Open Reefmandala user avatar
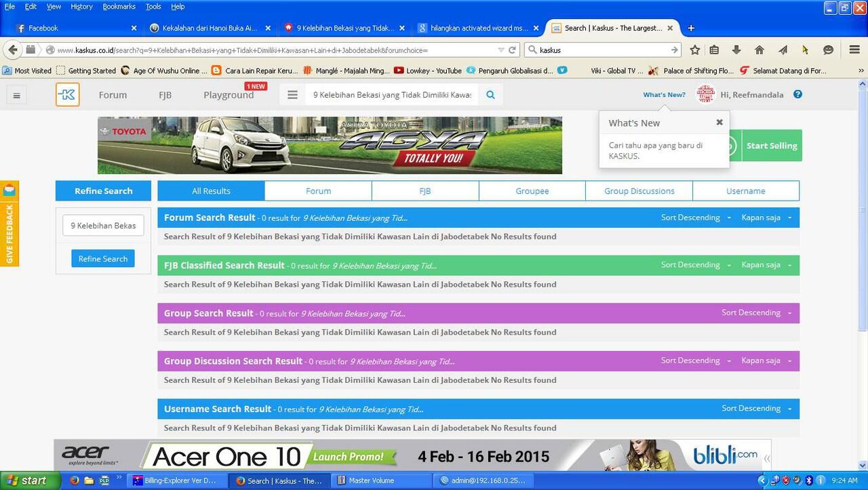The height and width of the screenshot is (490, 868). click(706, 94)
